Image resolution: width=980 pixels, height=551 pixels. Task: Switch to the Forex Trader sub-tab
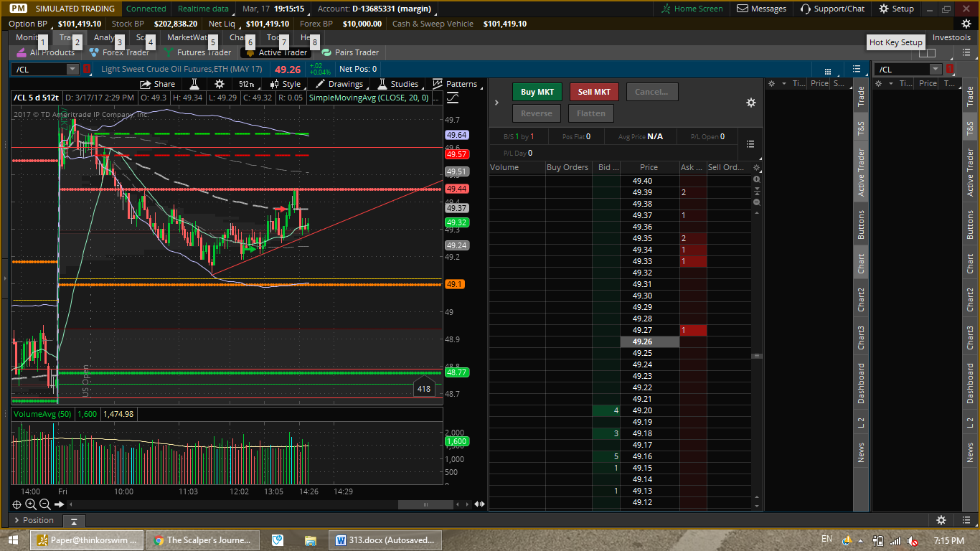(x=118, y=52)
